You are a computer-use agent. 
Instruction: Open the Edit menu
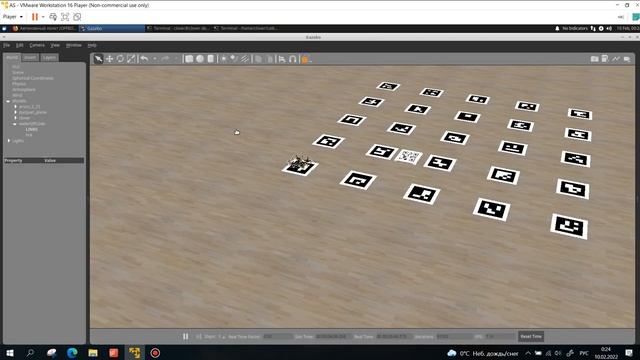pyautogui.click(x=20, y=45)
